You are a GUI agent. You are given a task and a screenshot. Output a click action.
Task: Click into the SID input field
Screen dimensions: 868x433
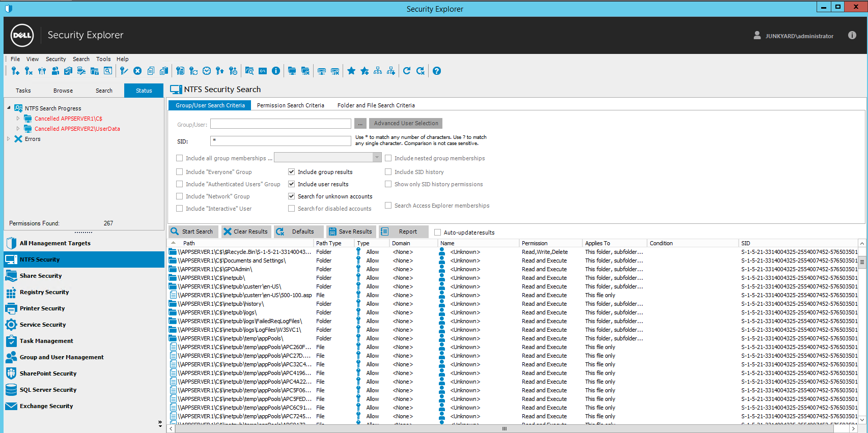pos(281,141)
